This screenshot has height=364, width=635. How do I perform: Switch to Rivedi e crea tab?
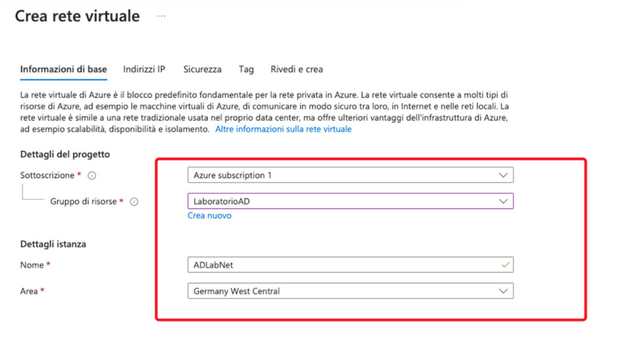[x=296, y=69]
